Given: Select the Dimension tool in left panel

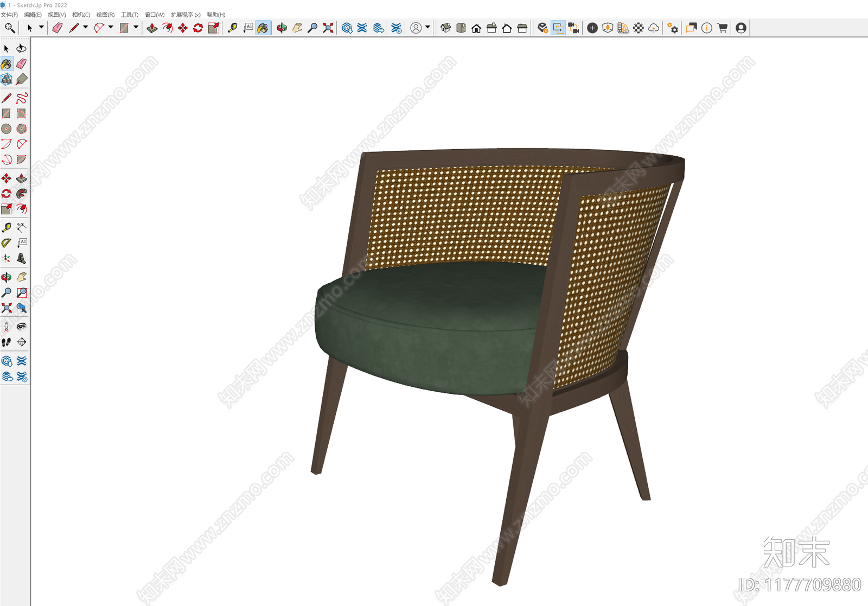Looking at the screenshot, I should pos(21,227).
